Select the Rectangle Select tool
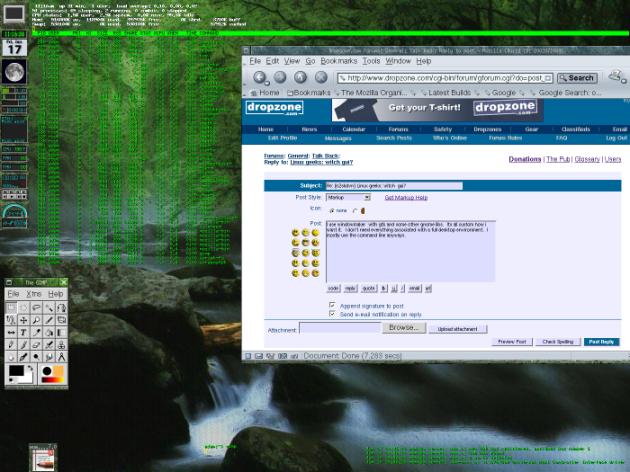Image resolution: width=630 pixels, height=472 pixels. pos(10,307)
